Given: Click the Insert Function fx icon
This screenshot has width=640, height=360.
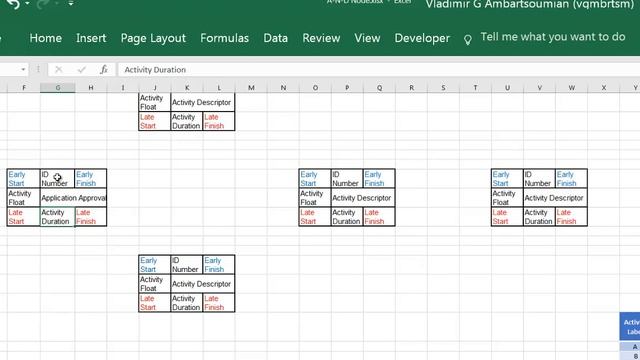Looking at the screenshot, I should pyautogui.click(x=104, y=70).
